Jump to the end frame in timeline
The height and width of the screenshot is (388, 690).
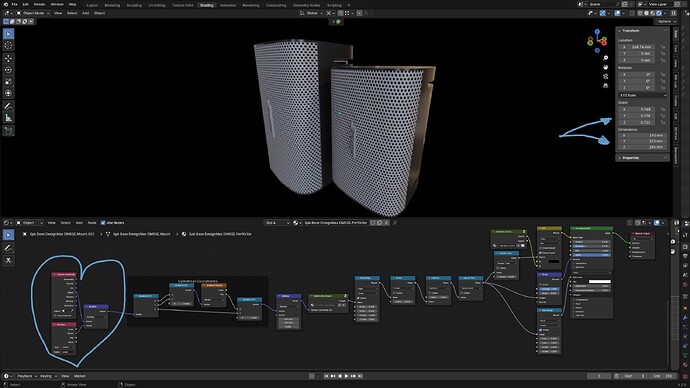coord(360,376)
